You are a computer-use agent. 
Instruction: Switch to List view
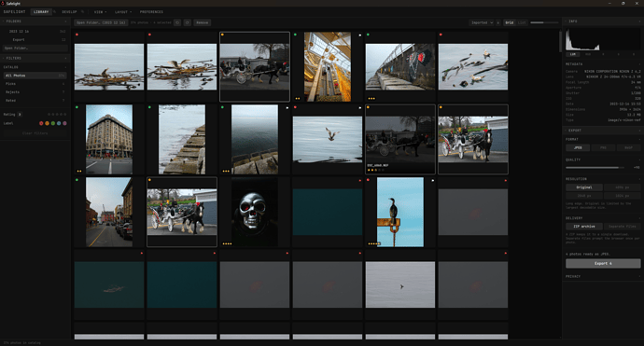(x=522, y=22)
